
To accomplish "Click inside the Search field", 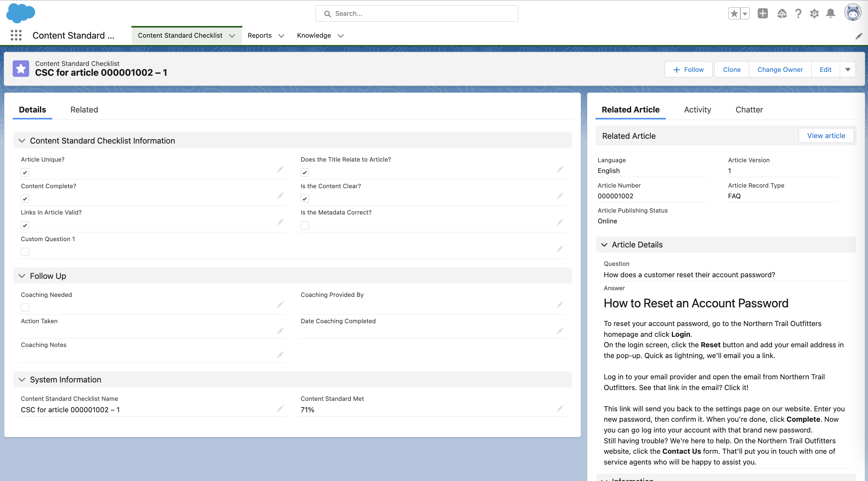I will tap(417, 14).
